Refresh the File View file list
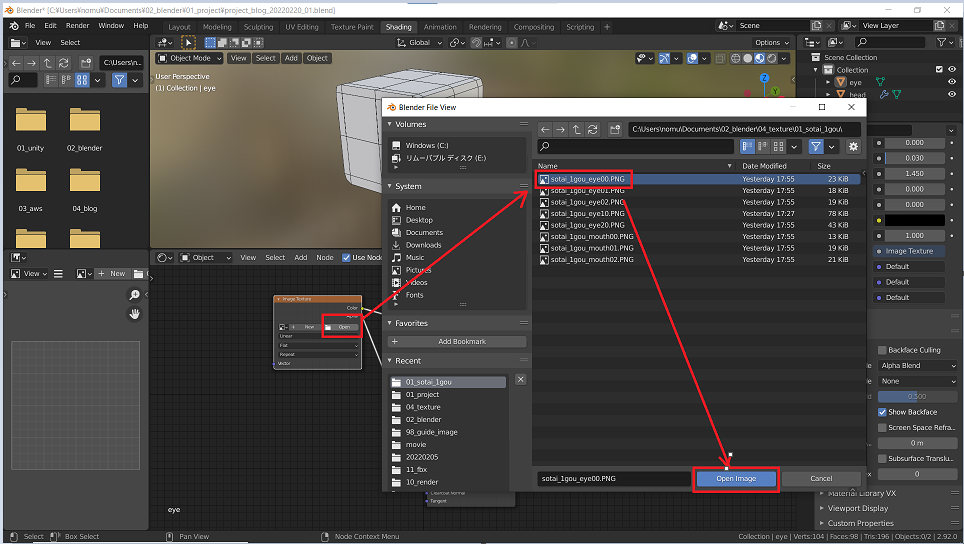This screenshot has height=544, width=964. 592,129
